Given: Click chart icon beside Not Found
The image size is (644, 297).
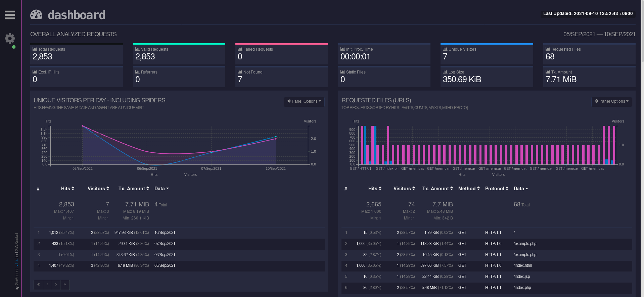Looking at the screenshot, I should [x=240, y=72].
